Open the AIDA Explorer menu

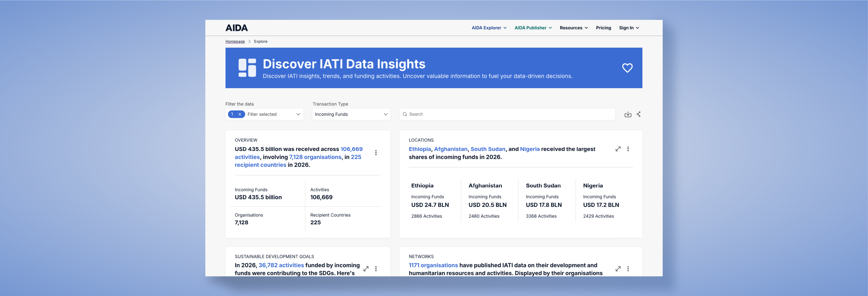489,28
